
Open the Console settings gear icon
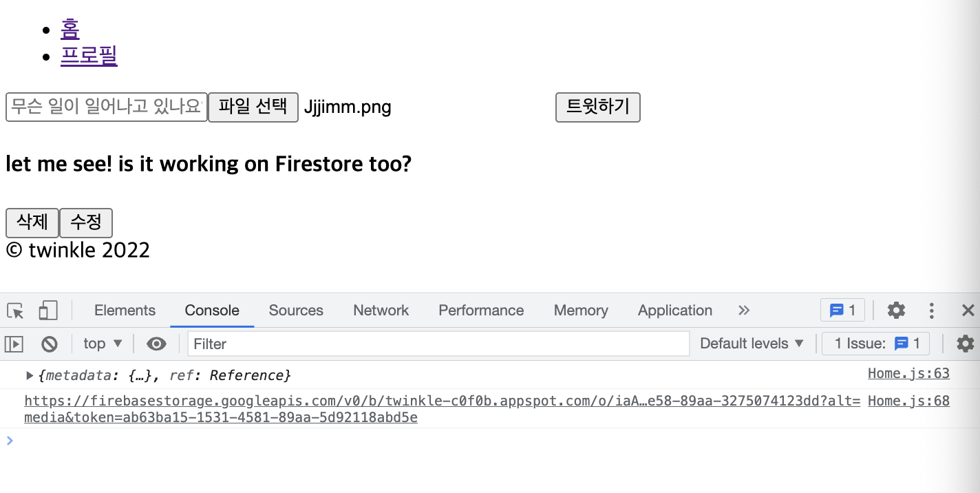[x=966, y=344]
